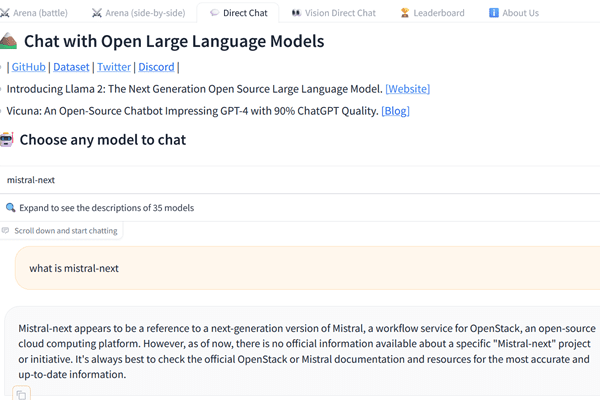
Task: Open the Vicuna [Blog] link
Action: (395, 111)
